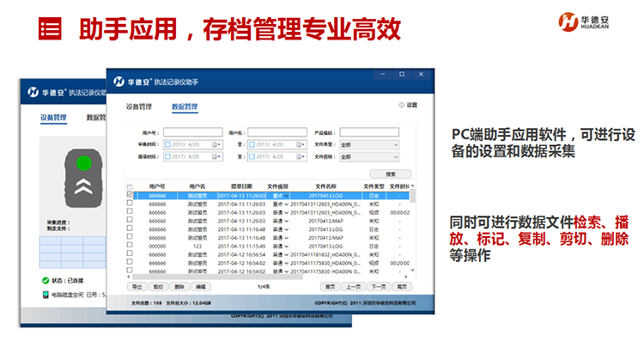Click the table's horizontal scrollbar thumb

218,277
